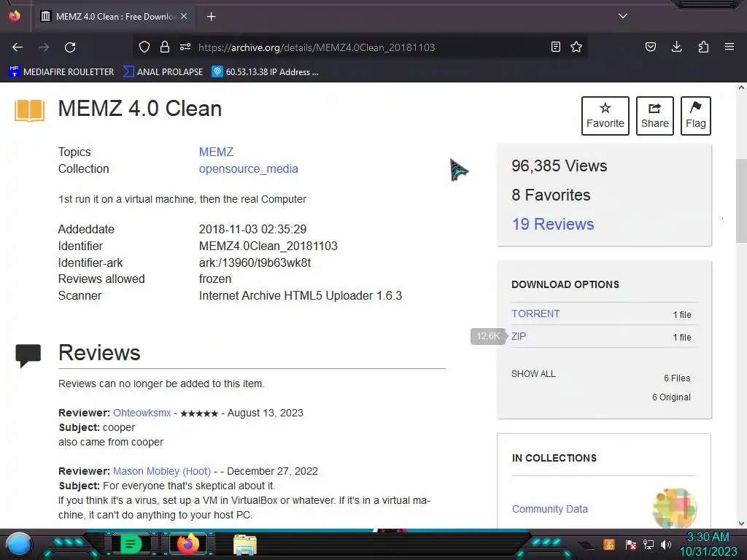
Task: Click the ark:/13960/t9b63wk8t value
Action: click(255, 262)
